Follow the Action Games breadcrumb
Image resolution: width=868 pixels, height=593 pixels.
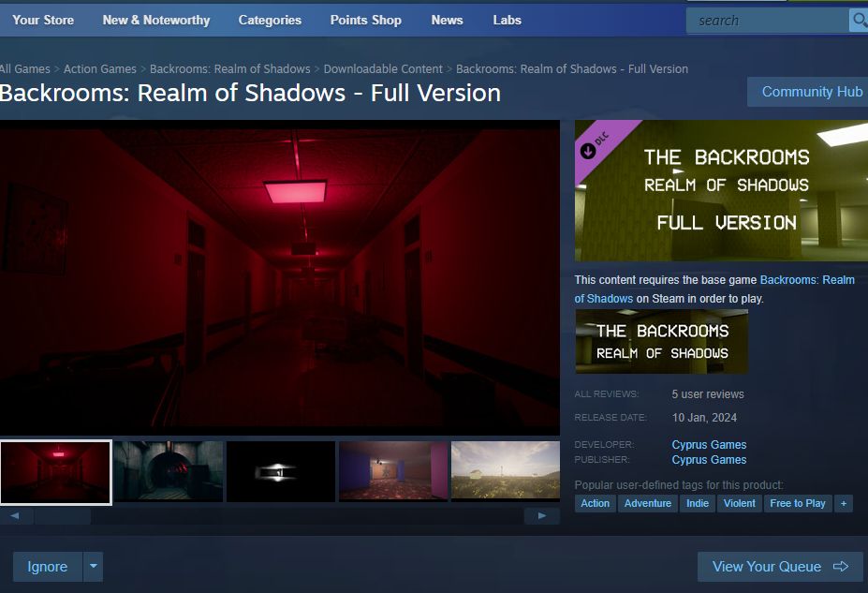(x=99, y=68)
